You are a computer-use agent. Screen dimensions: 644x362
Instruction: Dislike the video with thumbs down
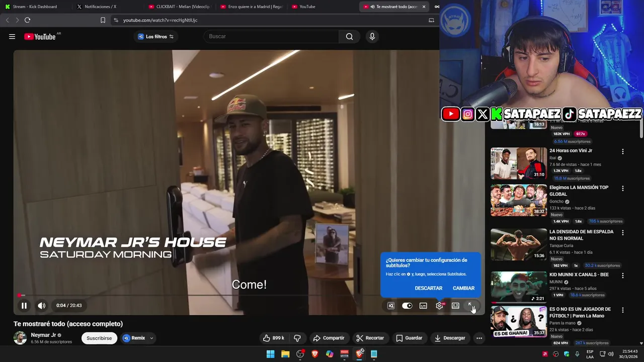[297, 338]
